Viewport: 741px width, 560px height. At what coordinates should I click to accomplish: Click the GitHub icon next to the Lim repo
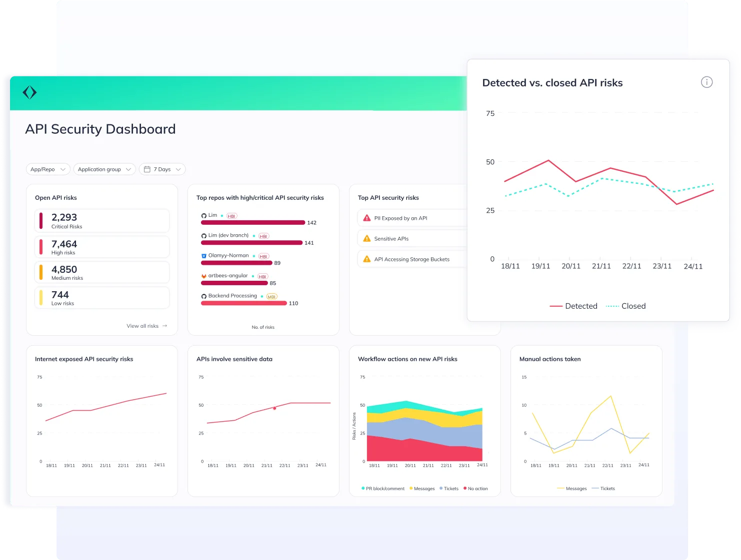click(204, 215)
